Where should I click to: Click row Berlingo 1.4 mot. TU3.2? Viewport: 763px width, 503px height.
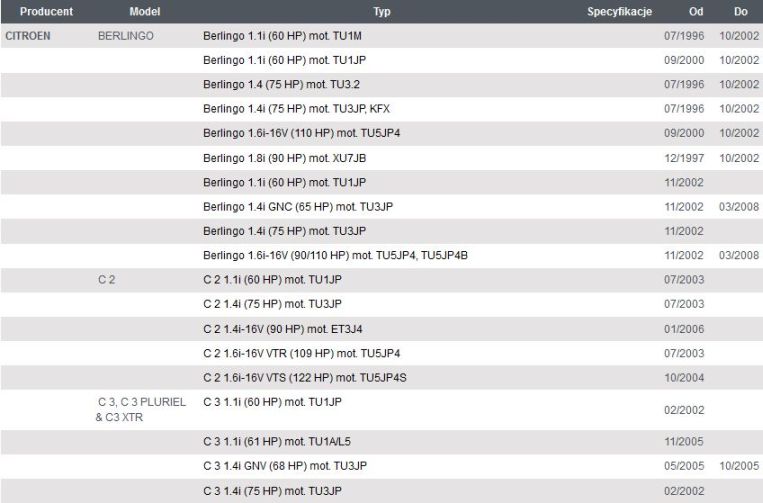(x=382, y=85)
